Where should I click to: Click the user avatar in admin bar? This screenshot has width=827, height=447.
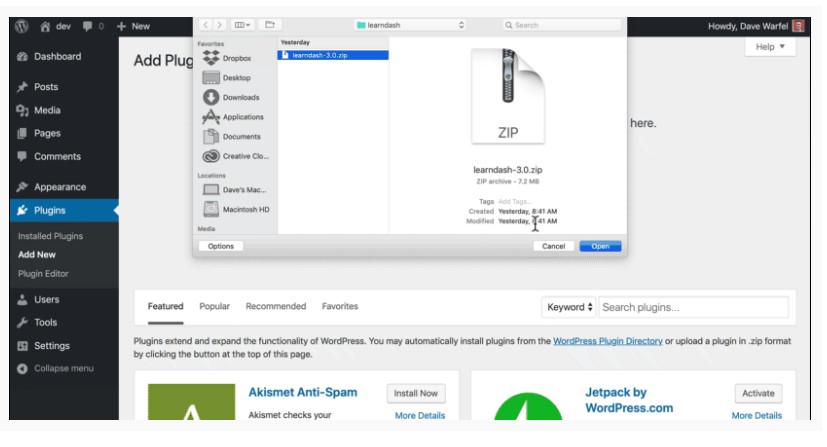point(799,26)
